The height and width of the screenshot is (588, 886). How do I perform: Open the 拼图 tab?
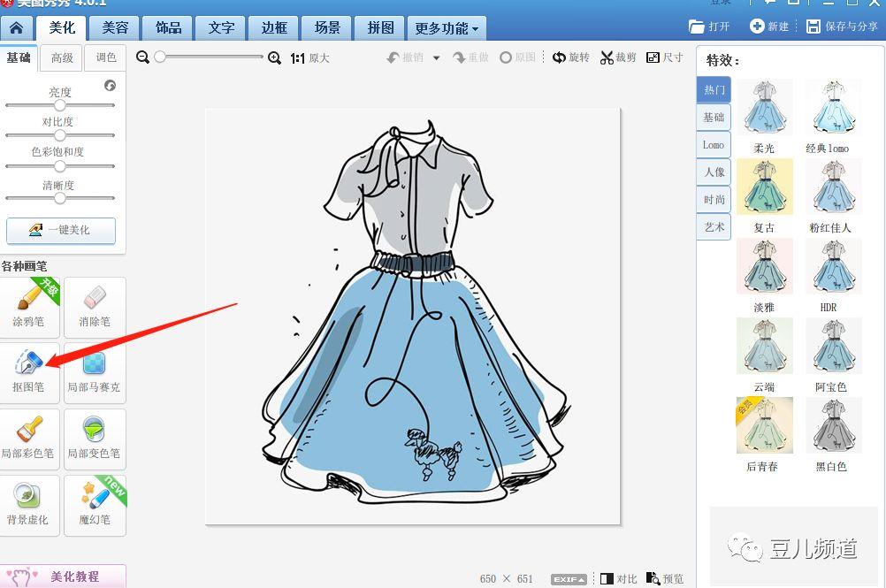coord(380,27)
